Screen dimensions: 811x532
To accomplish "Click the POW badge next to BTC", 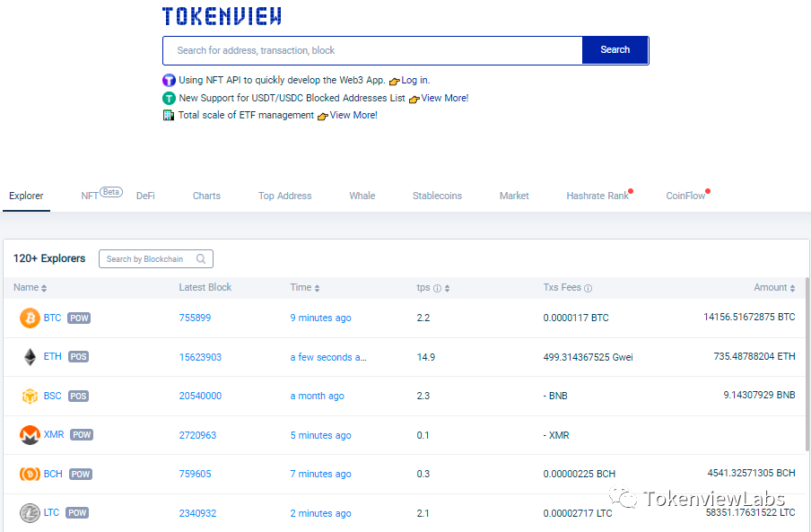I will coord(79,318).
